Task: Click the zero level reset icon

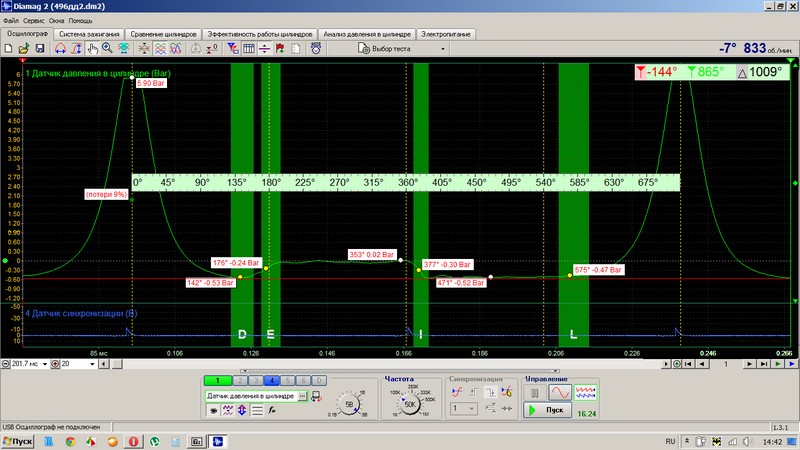Action: [211, 48]
